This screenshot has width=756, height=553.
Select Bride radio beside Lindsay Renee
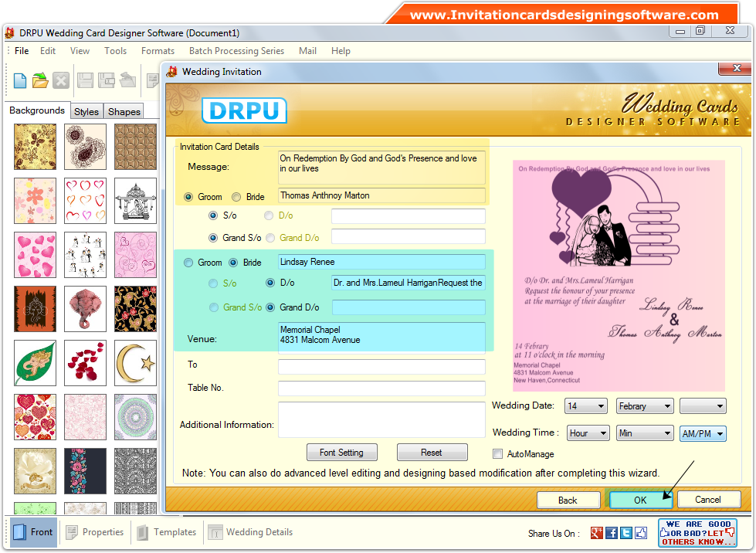[233, 263]
